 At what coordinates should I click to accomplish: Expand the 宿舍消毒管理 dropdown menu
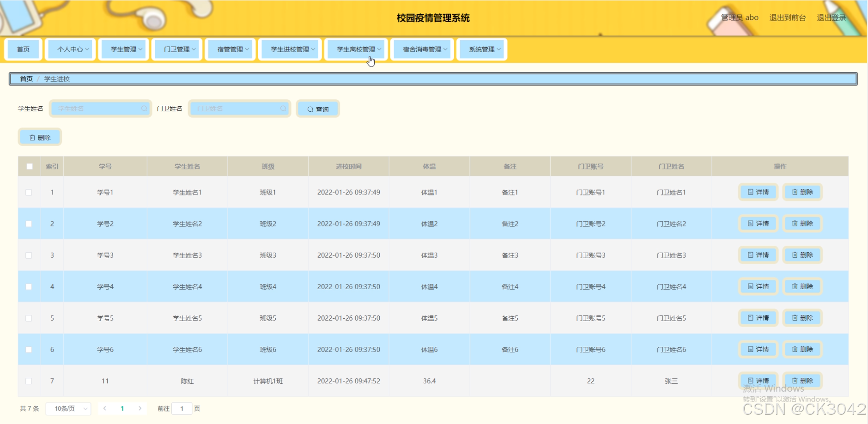tap(422, 49)
